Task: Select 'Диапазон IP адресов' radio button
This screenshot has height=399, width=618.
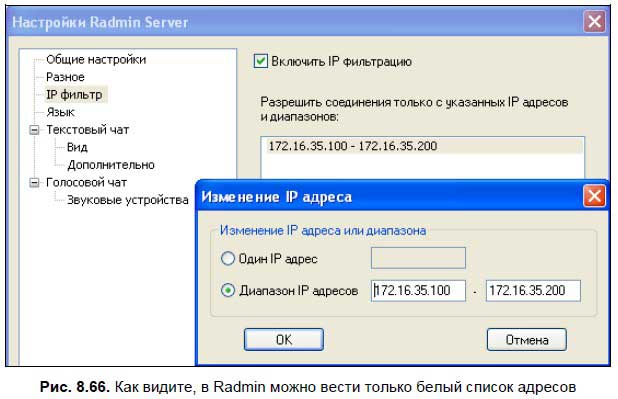Action: 228,291
